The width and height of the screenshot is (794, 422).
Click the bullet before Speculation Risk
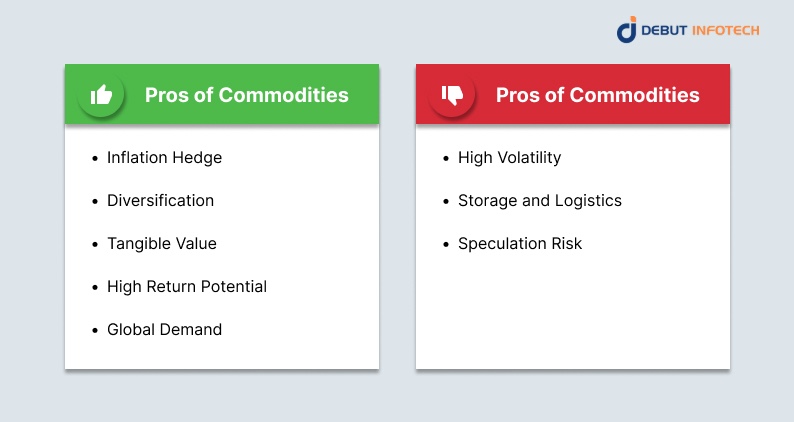click(445, 244)
